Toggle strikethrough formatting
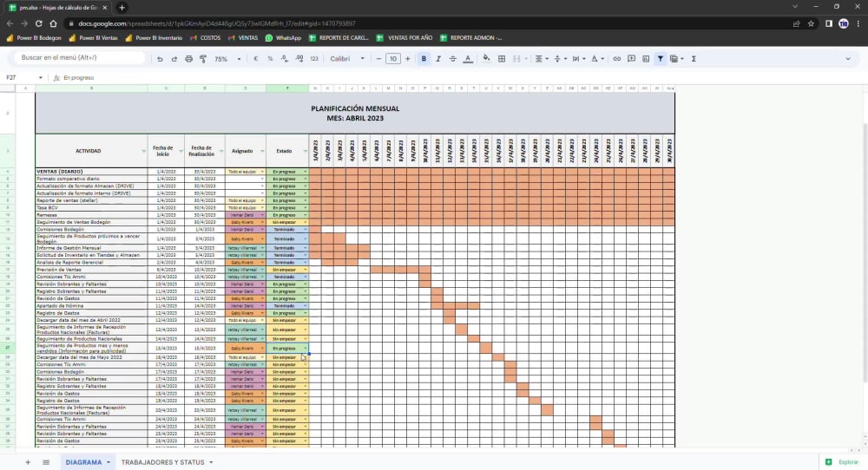Screen dimensions: 868x470 coord(453,59)
